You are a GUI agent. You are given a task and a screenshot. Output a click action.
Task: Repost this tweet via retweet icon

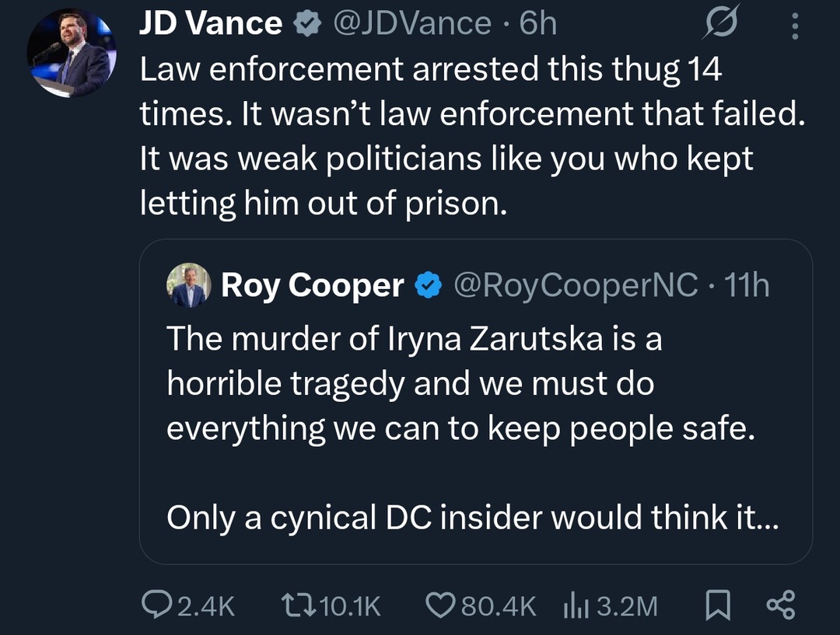[x=299, y=605]
